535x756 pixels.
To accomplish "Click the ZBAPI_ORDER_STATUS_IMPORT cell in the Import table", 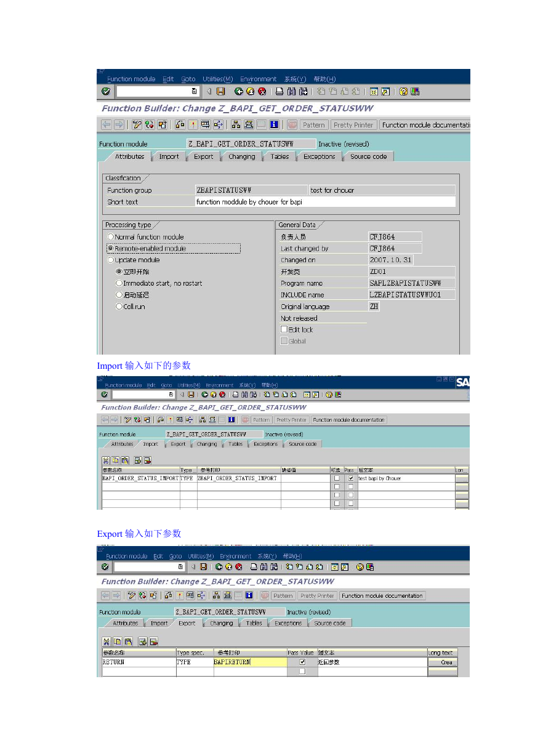I will pyautogui.click(x=239, y=478).
